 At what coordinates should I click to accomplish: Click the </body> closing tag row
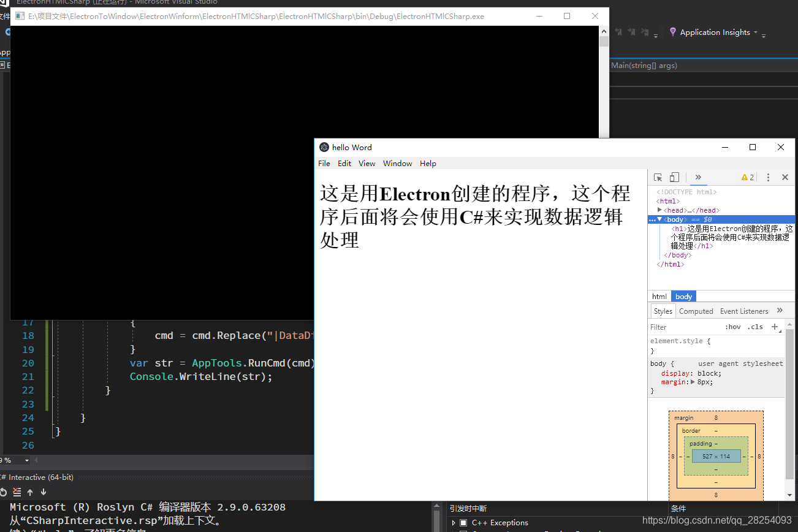[677, 256]
